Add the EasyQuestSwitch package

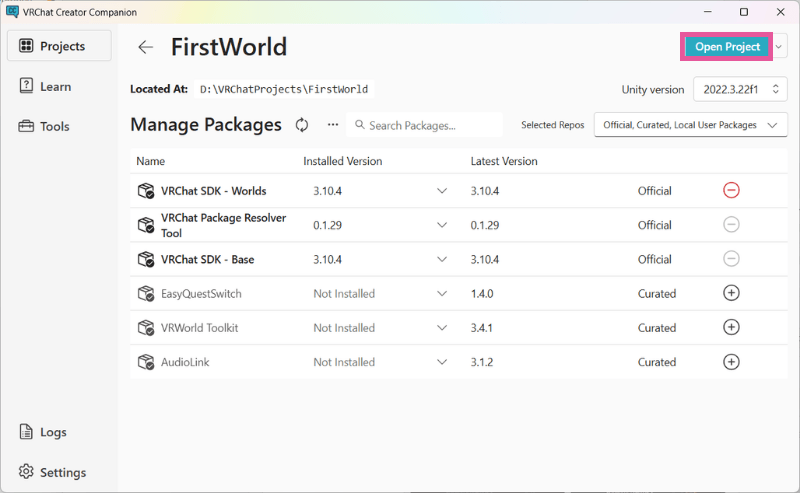pos(731,293)
